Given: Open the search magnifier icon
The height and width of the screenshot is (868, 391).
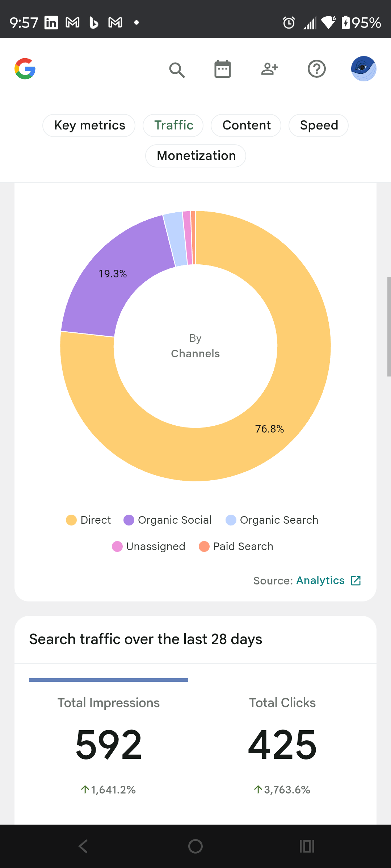Looking at the screenshot, I should pos(177,69).
